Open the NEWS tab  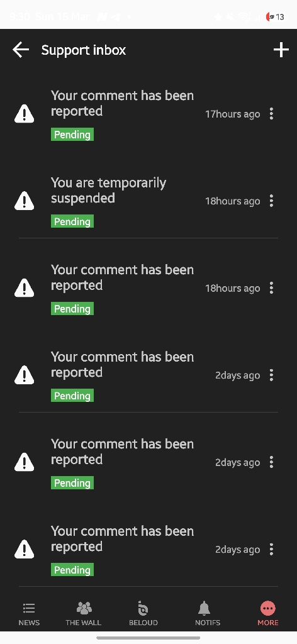tap(29, 614)
